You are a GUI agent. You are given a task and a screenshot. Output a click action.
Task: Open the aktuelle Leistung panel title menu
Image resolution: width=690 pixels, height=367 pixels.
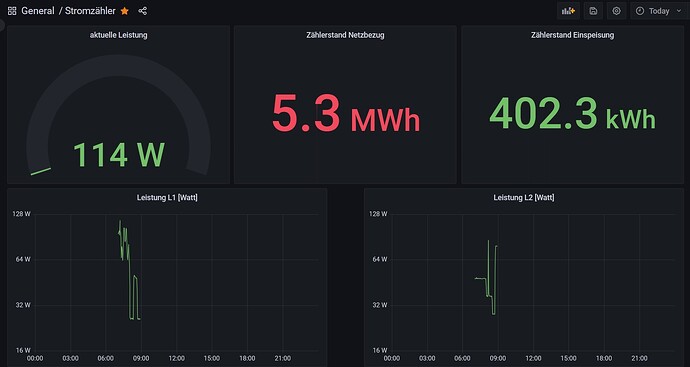coord(118,35)
